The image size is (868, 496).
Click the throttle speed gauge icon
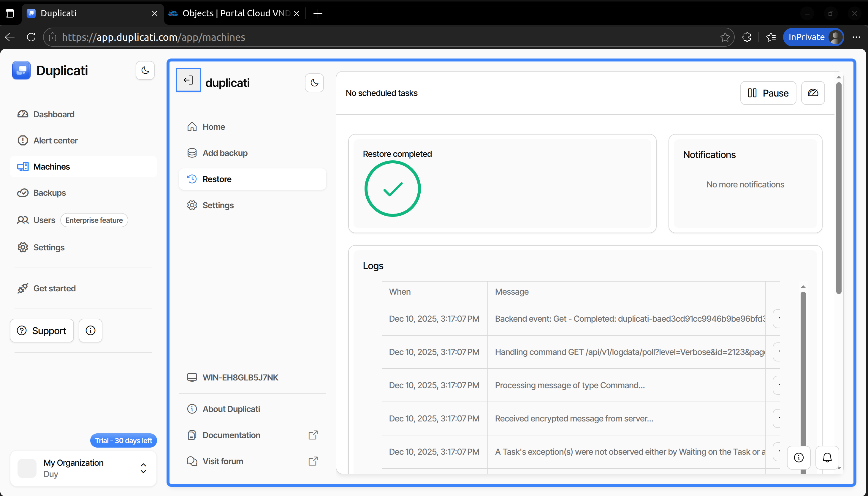click(813, 93)
